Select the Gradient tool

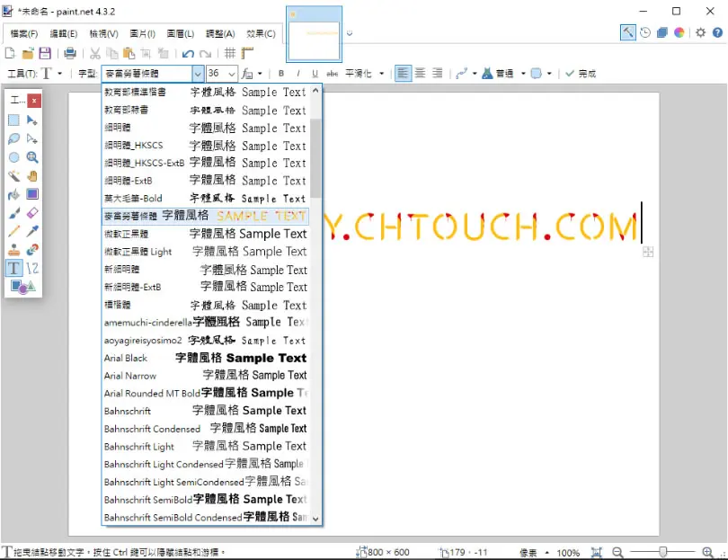[x=32, y=194]
